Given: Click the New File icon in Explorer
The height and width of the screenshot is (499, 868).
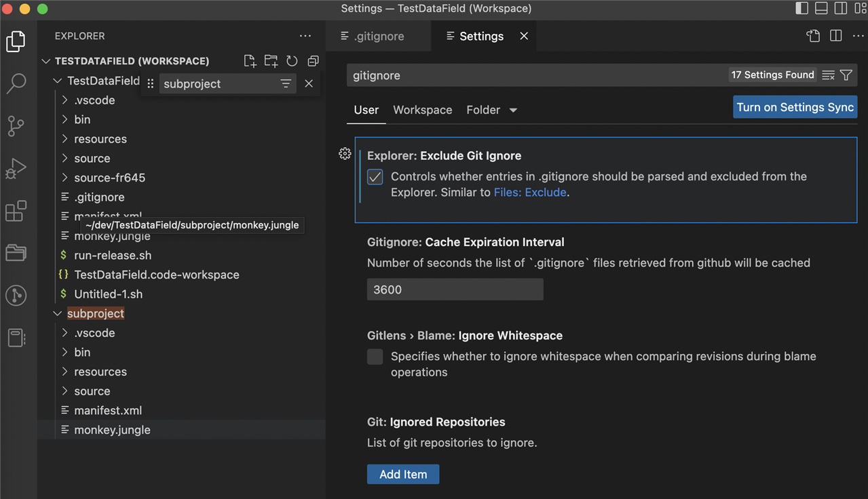Looking at the screenshot, I should point(250,61).
